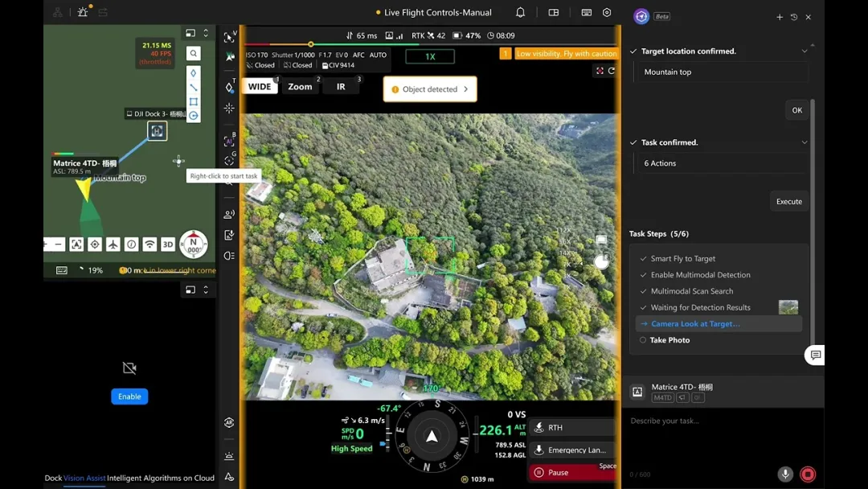Switch to the WIDE camera tab
868x489 pixels.
coord(259,86)
